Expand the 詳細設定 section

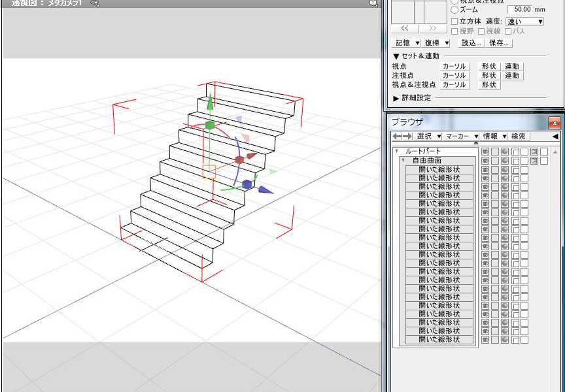click(x=396, y=98)
